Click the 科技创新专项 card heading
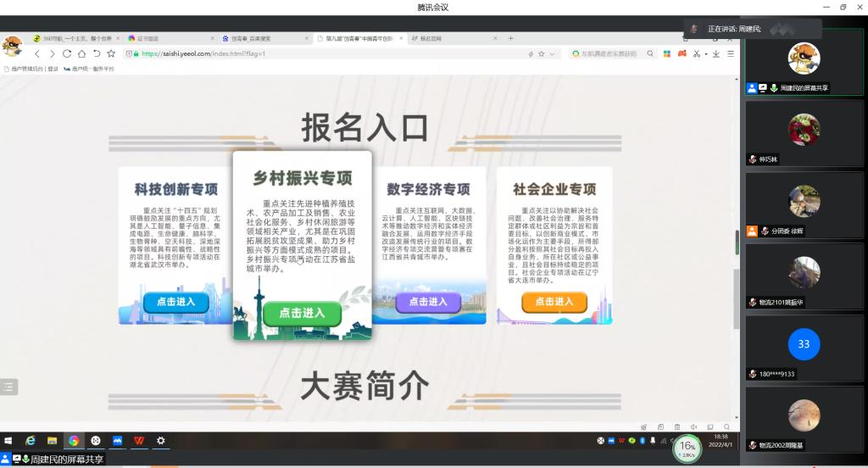868x468 pixels. point(176,189)
